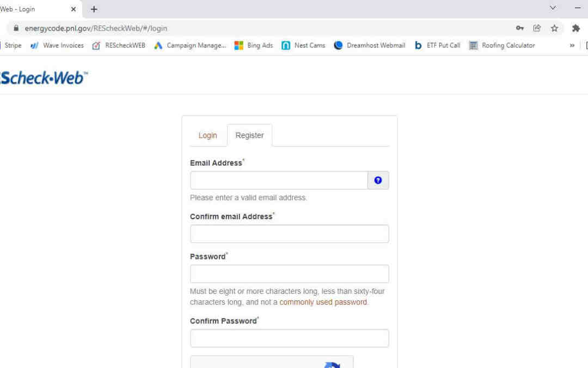Open the Bing Ads bookmark
The width and height of the screenshot is (588, 368).
tap(254, 46)
